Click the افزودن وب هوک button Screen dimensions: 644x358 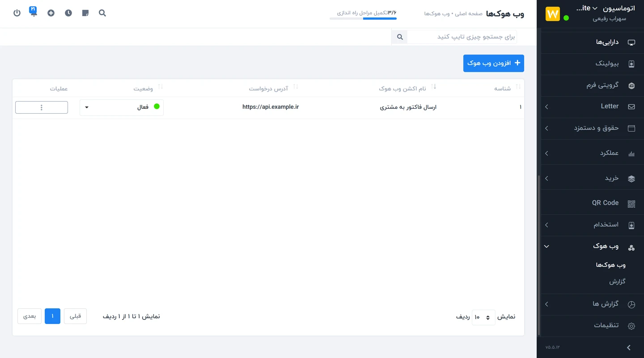point(494,64)
